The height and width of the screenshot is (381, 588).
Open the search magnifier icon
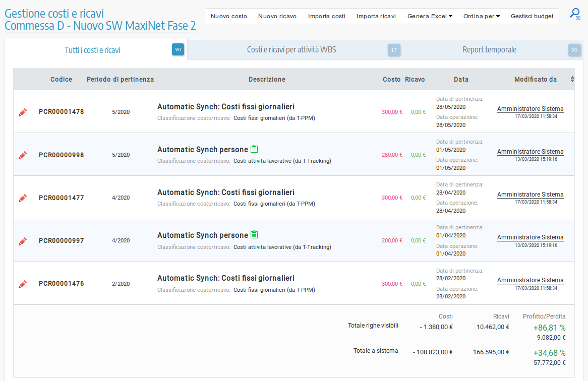pos(574,14)
